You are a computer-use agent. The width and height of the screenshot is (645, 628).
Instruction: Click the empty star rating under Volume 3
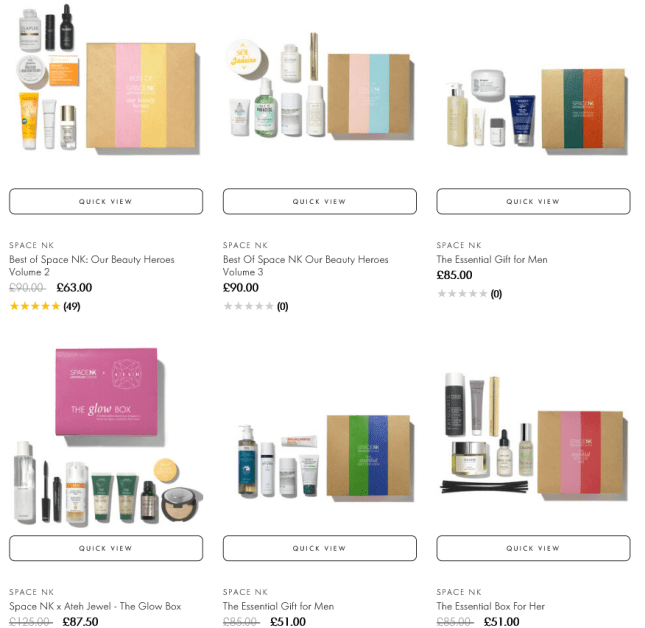[x=255, y=306]
